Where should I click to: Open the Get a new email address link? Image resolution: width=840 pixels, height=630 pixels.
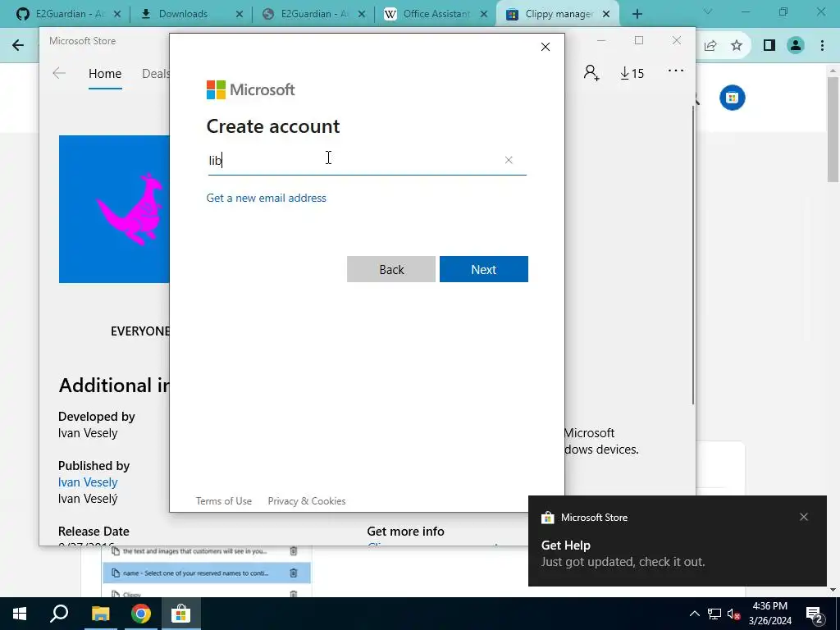pyautogui.click(x=267, y=198)
